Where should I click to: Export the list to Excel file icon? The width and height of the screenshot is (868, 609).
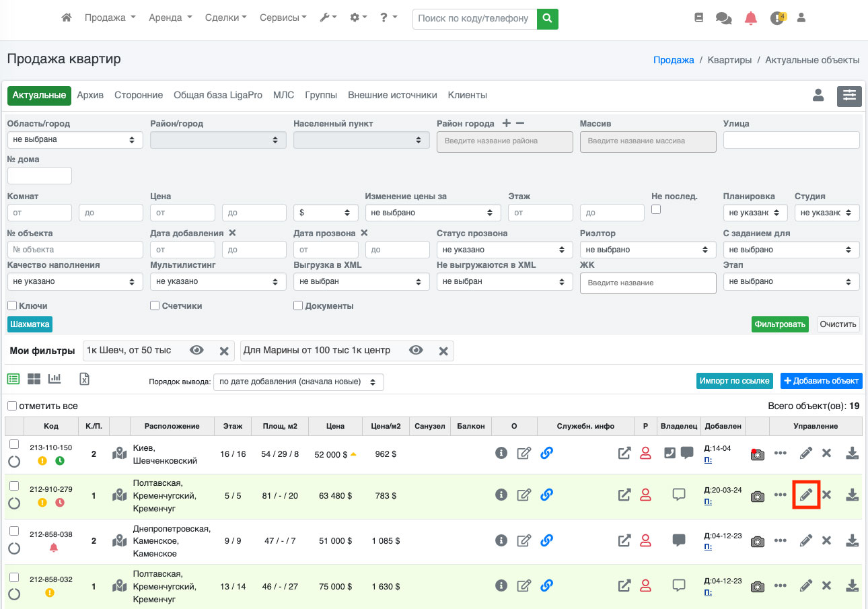pos(85,380)
